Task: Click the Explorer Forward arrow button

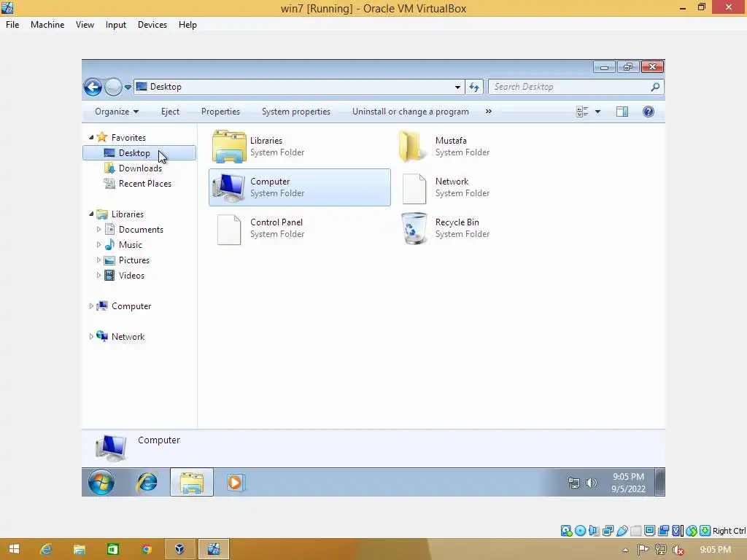Action: point(113,87)
